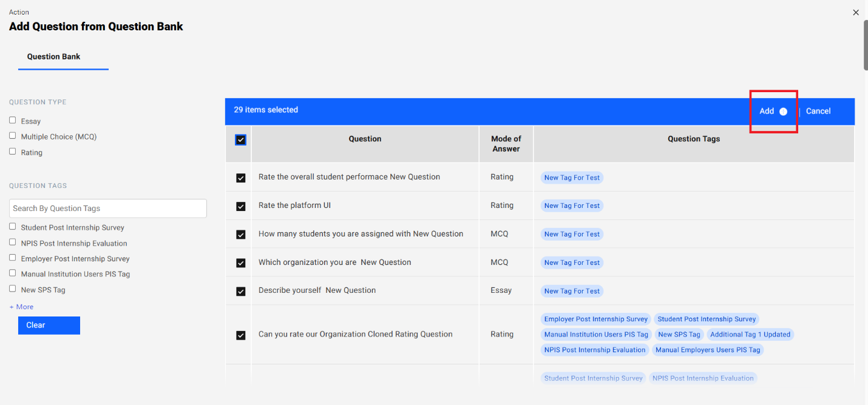Tick the Rating question type checkbox

tap(13, 152)
